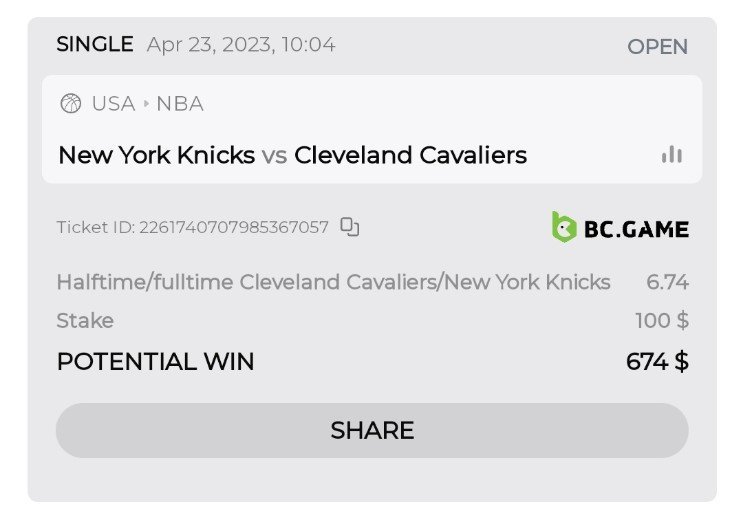Click the OPEN bet status label
The height and width of the screenshot is (510, 743).
[x=657, y=47]
